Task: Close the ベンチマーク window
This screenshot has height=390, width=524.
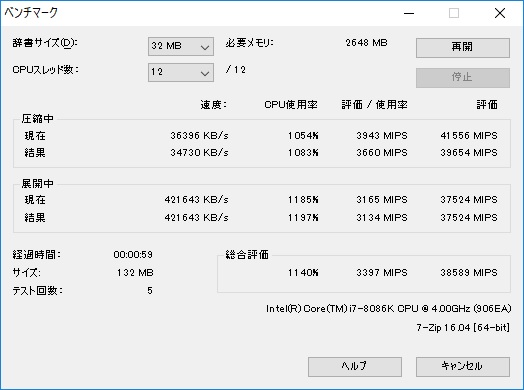Action: [x=500, y=13]
